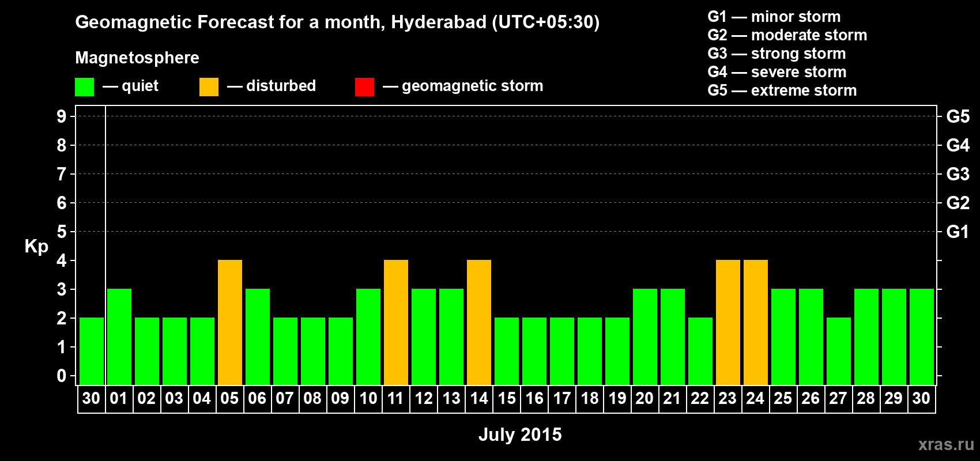Click the 'G3 — strong storm' legend line

(x=777, y=54)
